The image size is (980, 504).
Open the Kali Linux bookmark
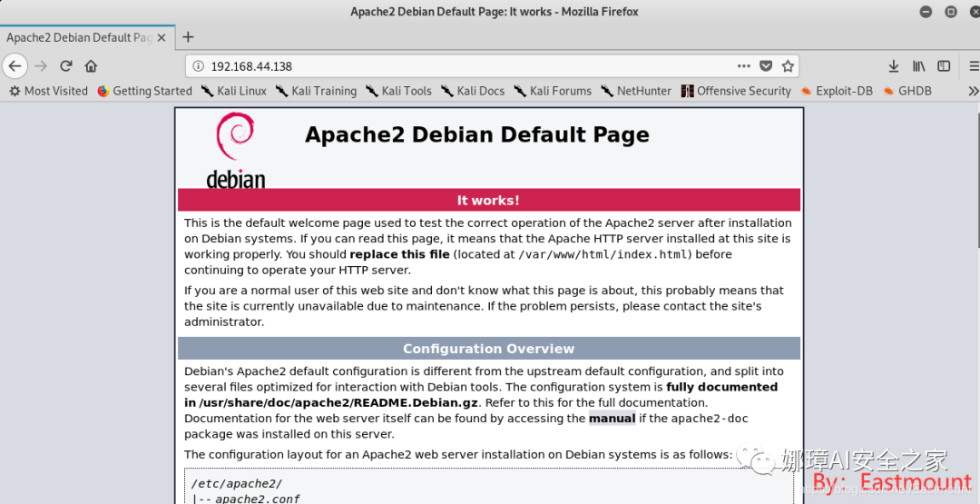234,92
